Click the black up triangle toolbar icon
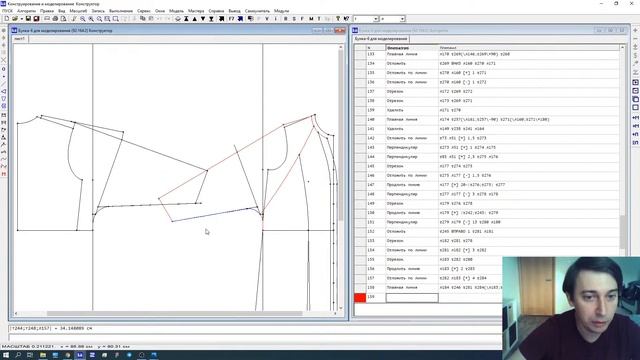640x360 pixels. (x=194, y=19)
